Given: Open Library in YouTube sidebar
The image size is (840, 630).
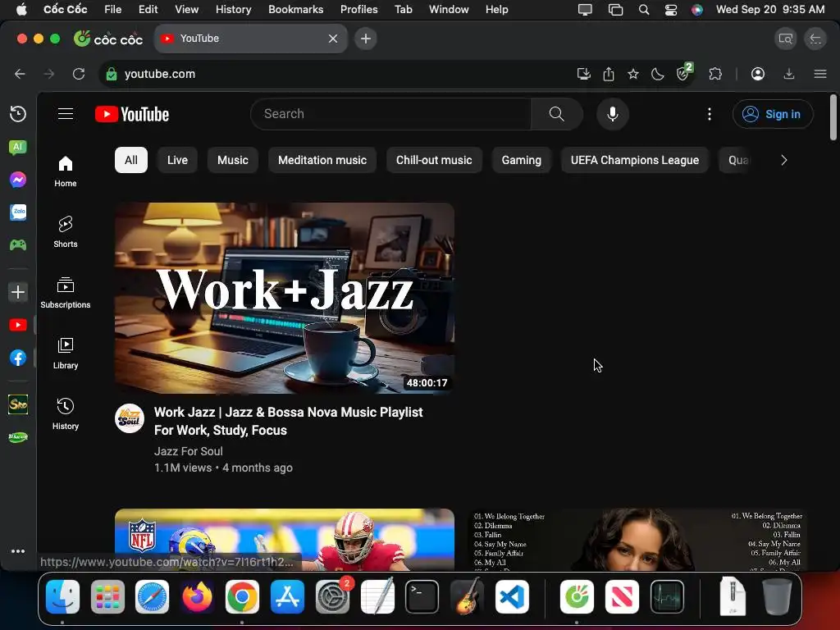Looking at the screenshot, I should coord(66,353).
